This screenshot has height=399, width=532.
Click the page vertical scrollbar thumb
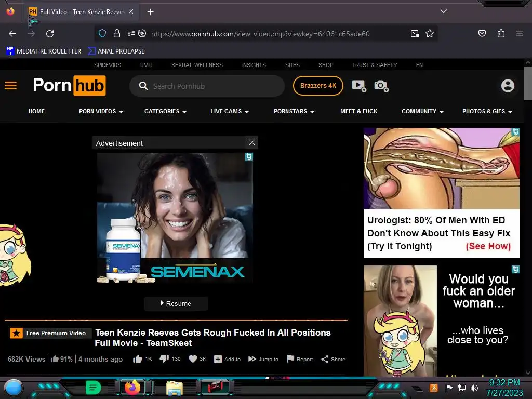(x=528, y=83)
